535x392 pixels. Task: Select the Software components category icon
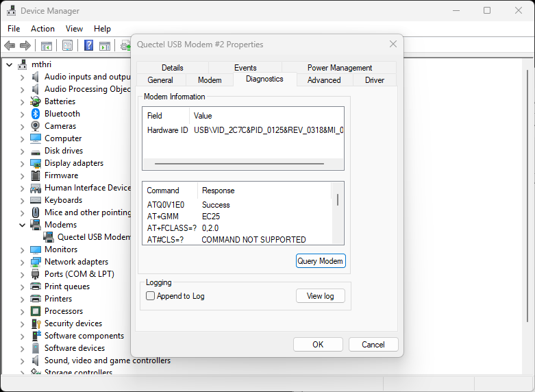[36, 336]
